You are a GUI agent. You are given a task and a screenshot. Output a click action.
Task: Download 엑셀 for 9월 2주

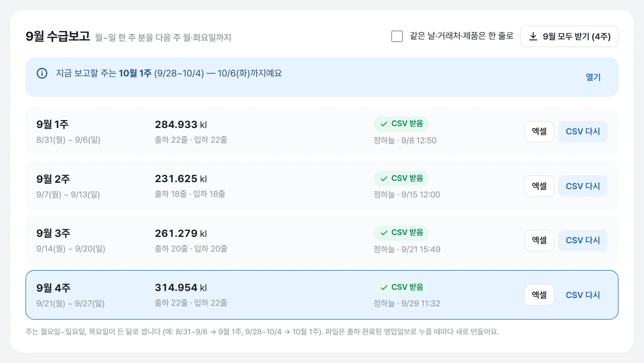point(539,186)
